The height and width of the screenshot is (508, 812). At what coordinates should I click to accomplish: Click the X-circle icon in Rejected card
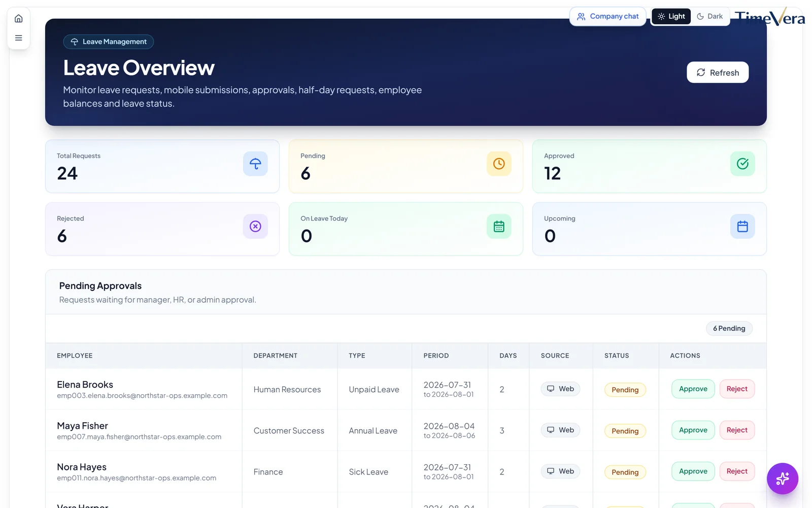click(x=255, y=226)
